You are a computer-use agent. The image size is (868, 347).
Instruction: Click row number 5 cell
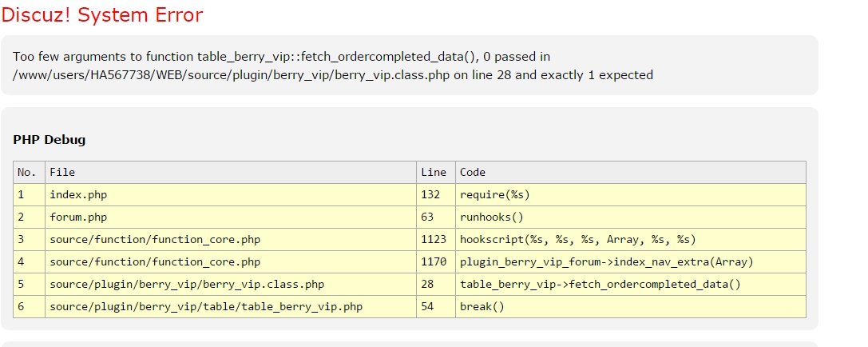click(x=30, y=285)
